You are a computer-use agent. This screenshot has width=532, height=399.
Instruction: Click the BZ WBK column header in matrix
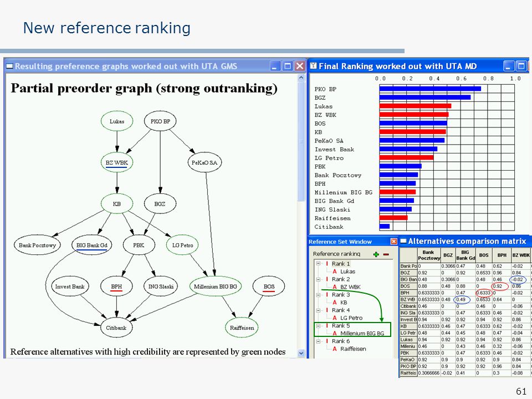tap(521, 255)
